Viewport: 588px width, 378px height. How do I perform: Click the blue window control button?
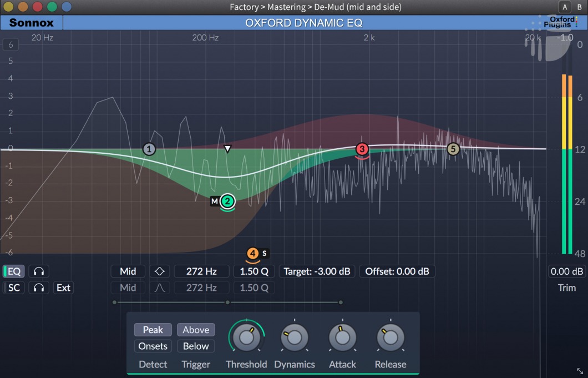67,7
